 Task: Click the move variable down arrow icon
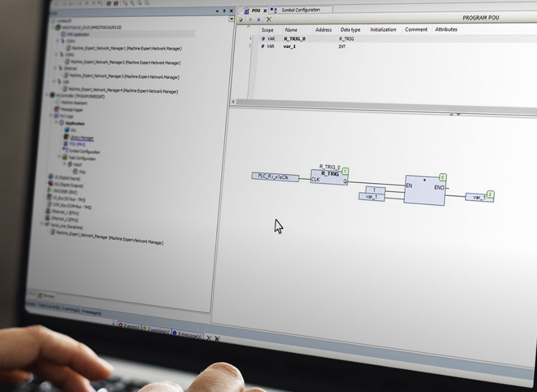coord(258,20)
